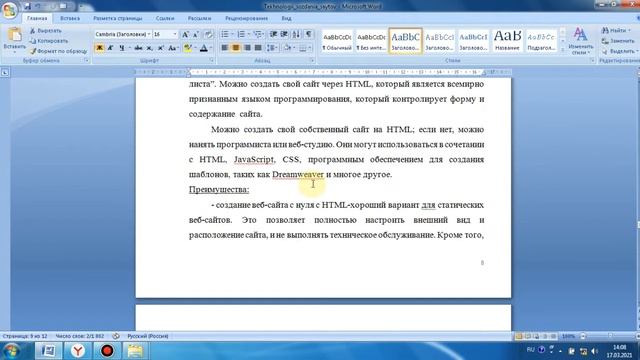
Task: Adjust the zoom slider in status bar
Action: [x=609, y=336]
